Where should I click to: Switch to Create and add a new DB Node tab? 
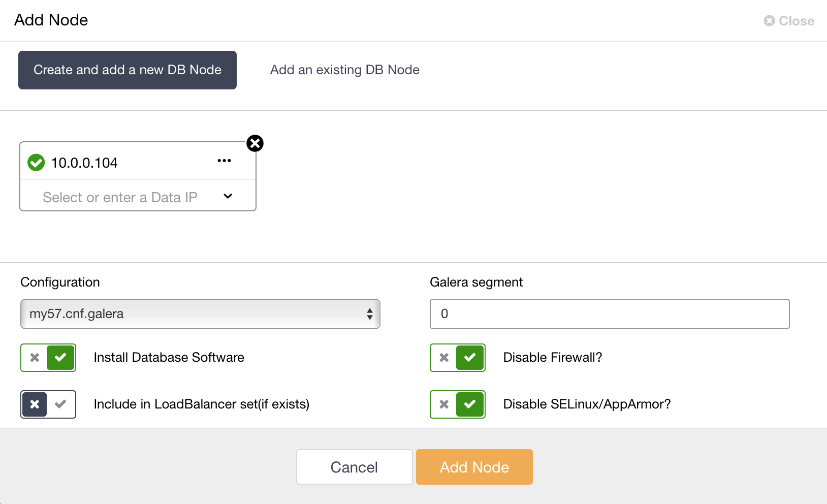tap(128, 70)
